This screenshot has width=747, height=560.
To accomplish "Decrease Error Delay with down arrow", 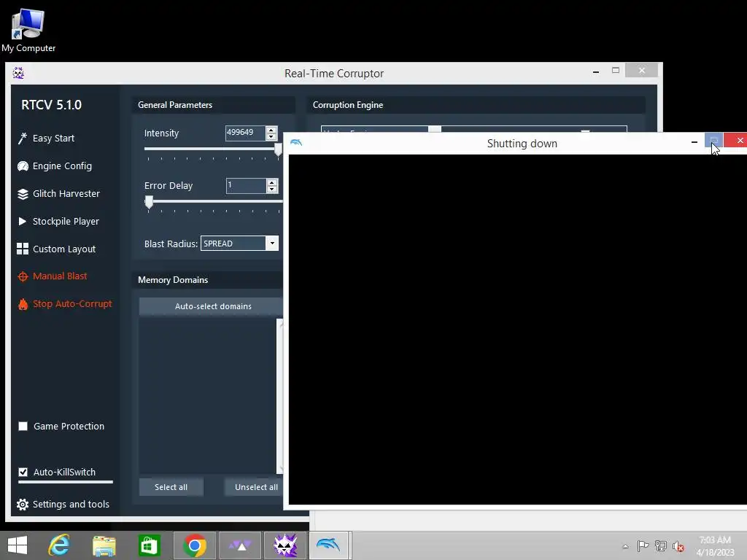I will point(271,189).
